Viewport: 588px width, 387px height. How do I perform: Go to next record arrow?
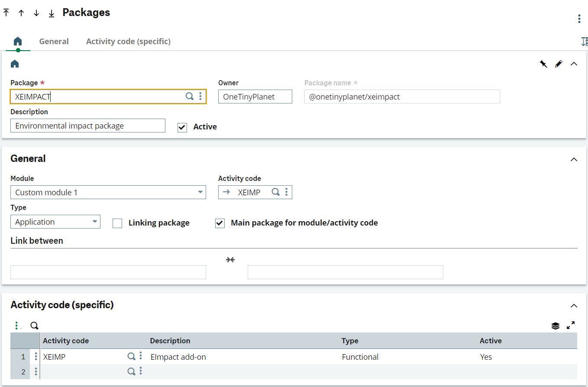36,13
